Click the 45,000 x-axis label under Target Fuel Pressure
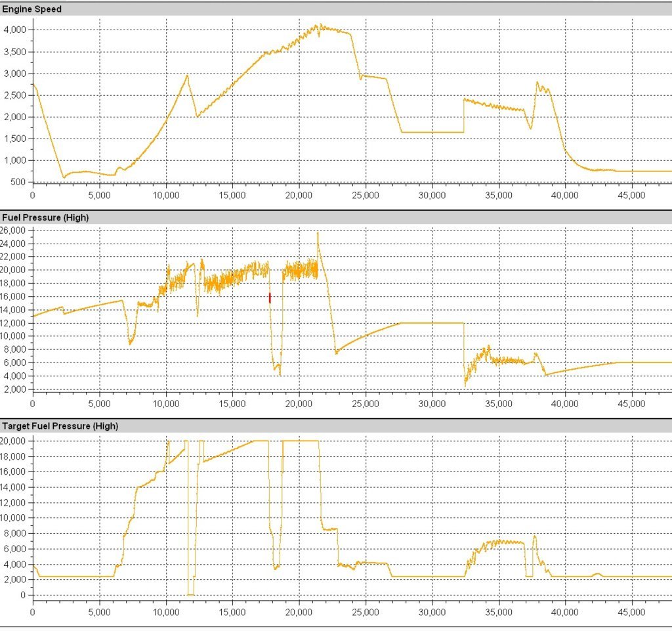 [632, 612]
